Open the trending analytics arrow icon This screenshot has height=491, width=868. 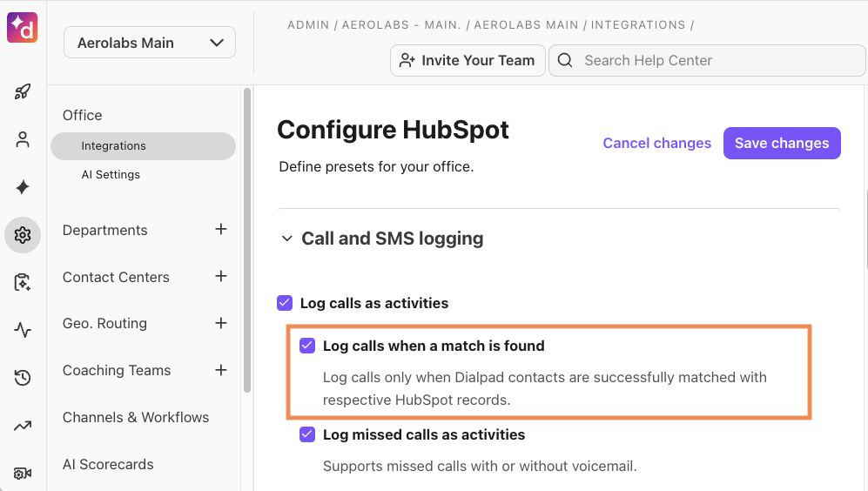23,426
